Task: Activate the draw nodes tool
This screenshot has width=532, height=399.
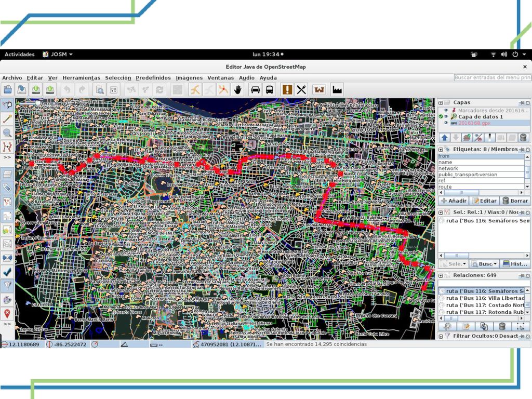Action: tap(7, 119)
